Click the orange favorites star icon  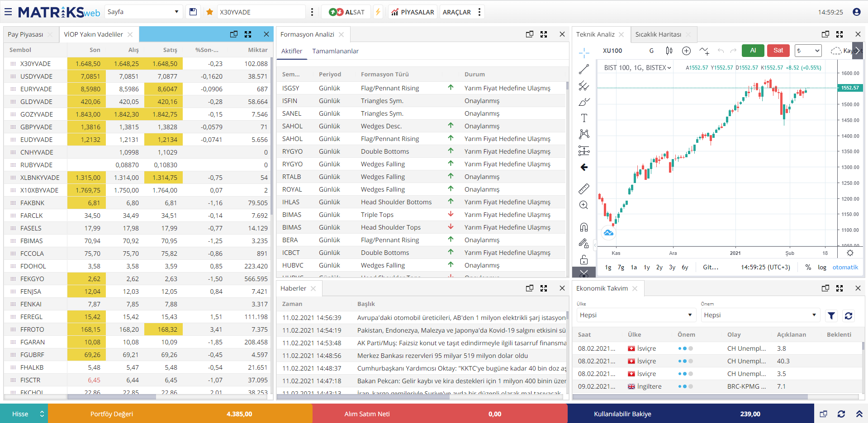click(209, 12)
